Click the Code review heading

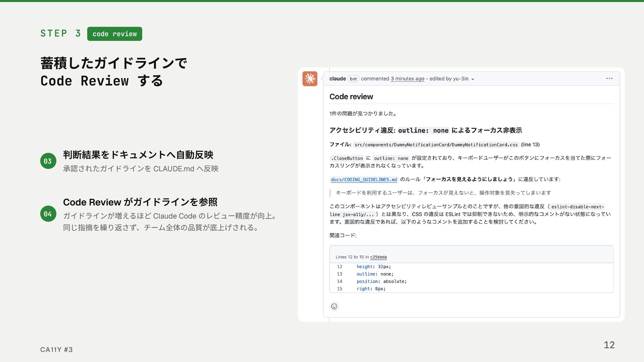click(x=351, y=97)
